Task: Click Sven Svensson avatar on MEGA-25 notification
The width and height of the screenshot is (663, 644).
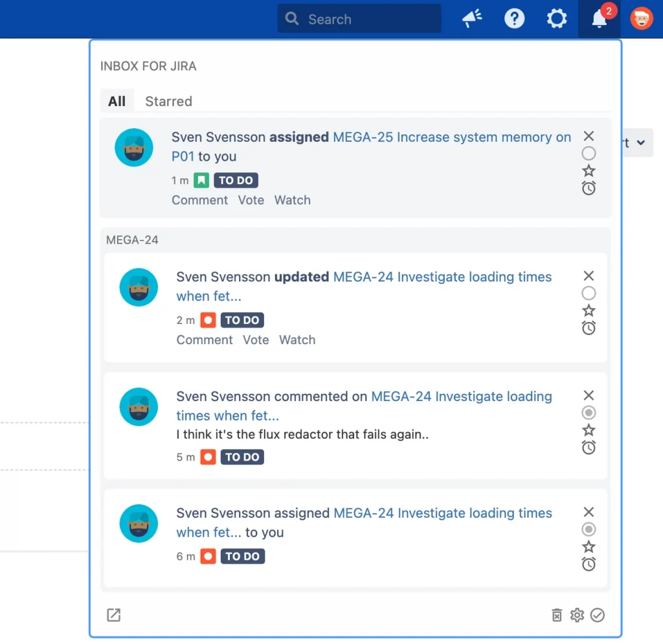Action: tap(133, 148)
